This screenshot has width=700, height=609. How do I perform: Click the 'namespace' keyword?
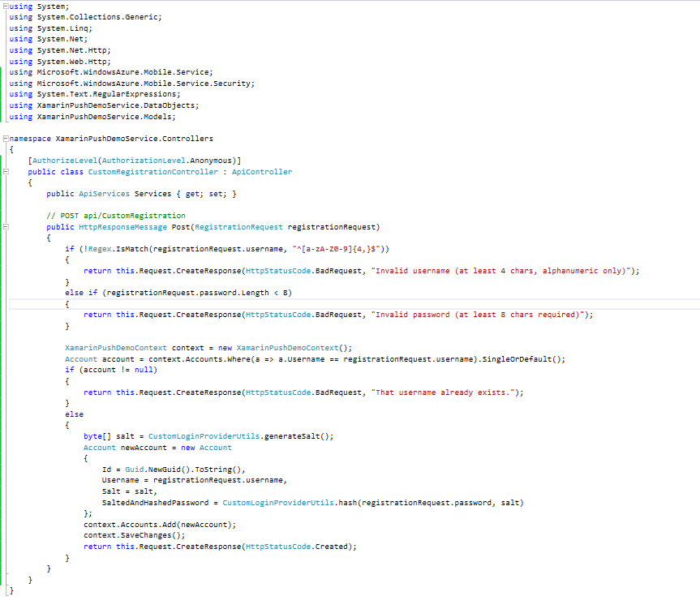30,139
